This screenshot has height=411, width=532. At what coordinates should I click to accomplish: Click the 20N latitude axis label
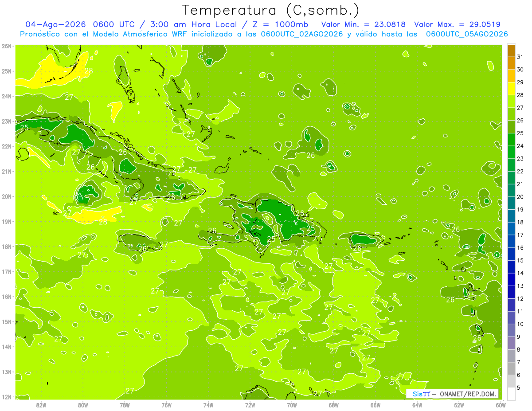(x=7, y=196)
